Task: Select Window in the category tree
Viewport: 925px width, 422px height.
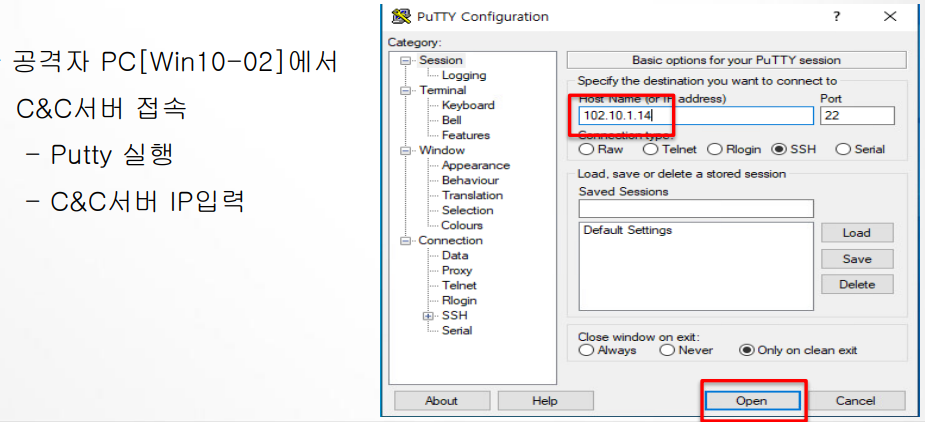Action: click(x=442, y=151)
